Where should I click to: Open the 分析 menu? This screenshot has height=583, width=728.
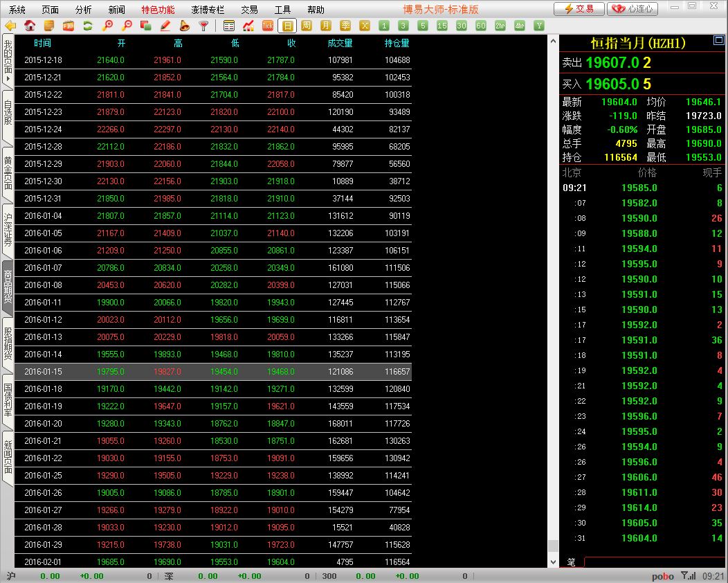click(83, 10)
